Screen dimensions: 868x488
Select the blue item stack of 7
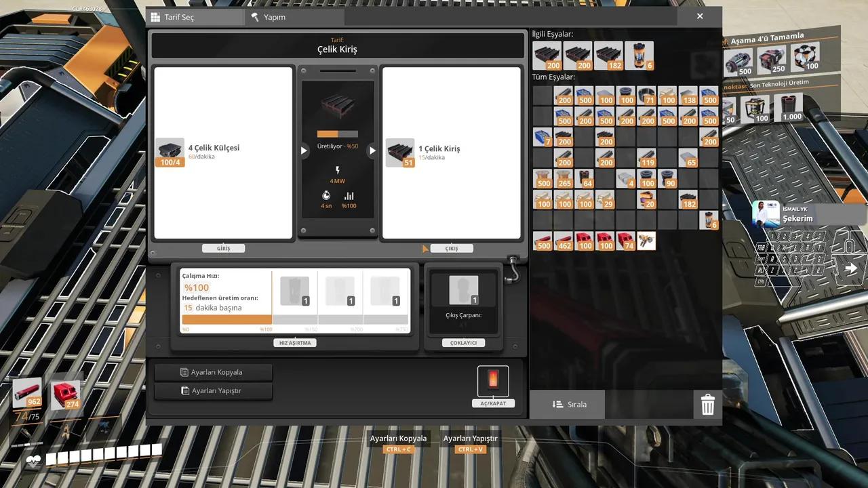click(542, 138)
